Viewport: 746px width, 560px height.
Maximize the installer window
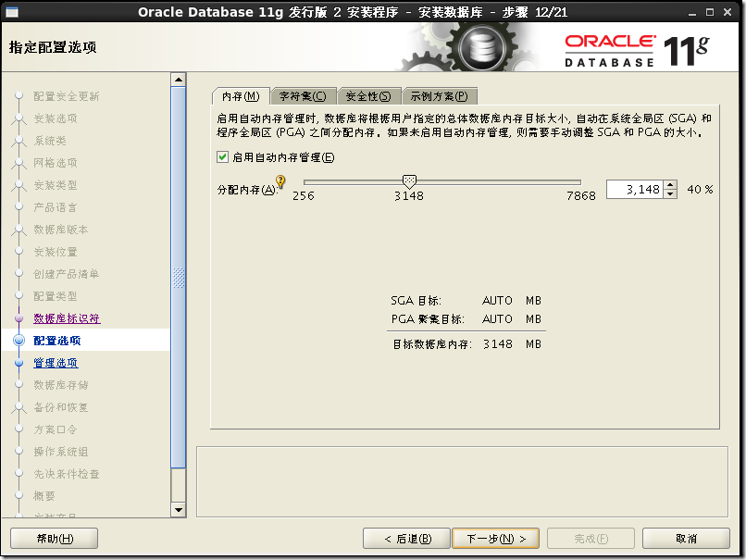(x=709, y=12)
